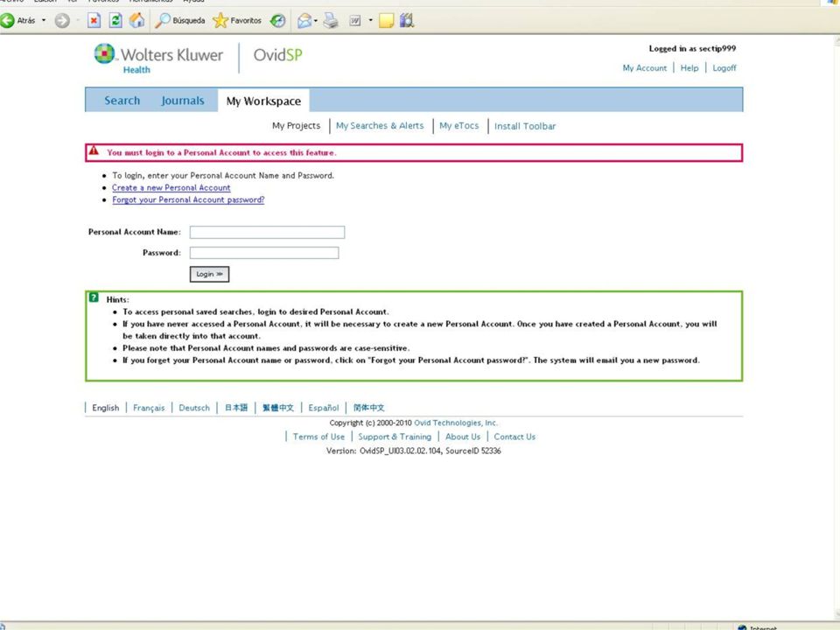Switch language to Deutsch
Viewport: 840px width, 630px height.
click(x=194, y=408)
